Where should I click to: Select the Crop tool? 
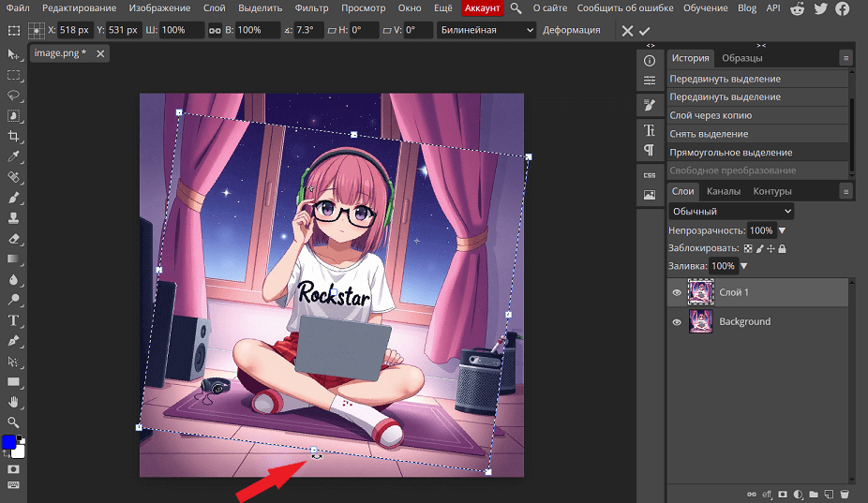pyautogui.click(x=14, y=136)
